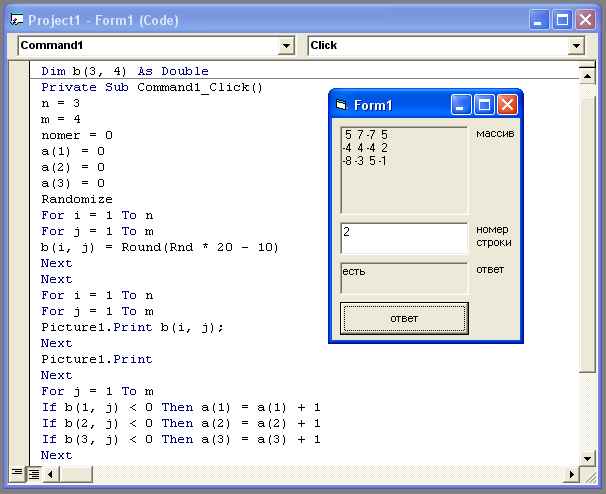Click the horizontal scroll right arrow
Image resolution: width=606 pixels, height=494 pixels.
[571, 474]
